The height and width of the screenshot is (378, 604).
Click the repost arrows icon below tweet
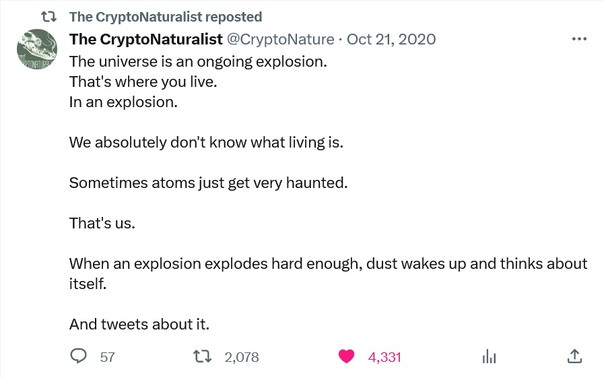(x=202, y=356)
